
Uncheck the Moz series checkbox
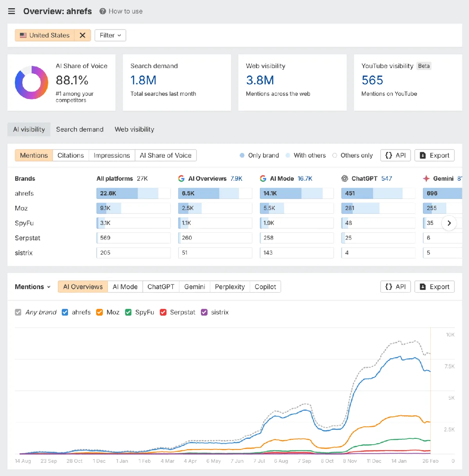[x=99, y=312]
